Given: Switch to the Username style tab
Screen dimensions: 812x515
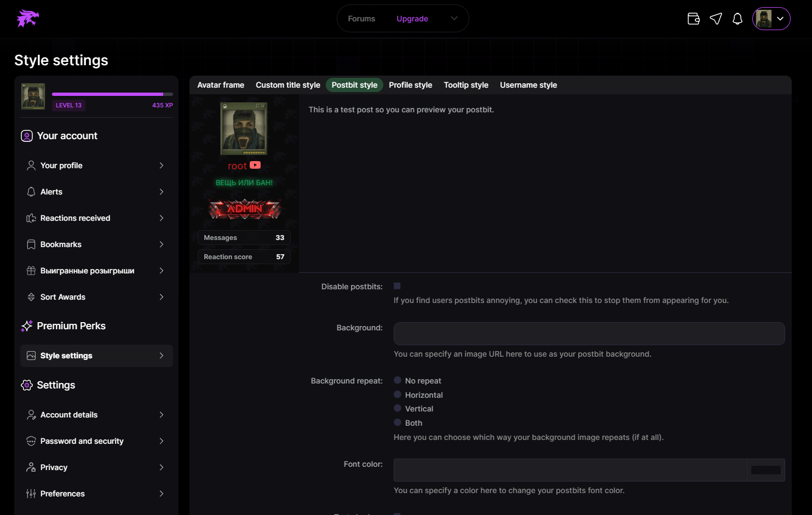Looking at the screenshot, I should pos(528,85).
